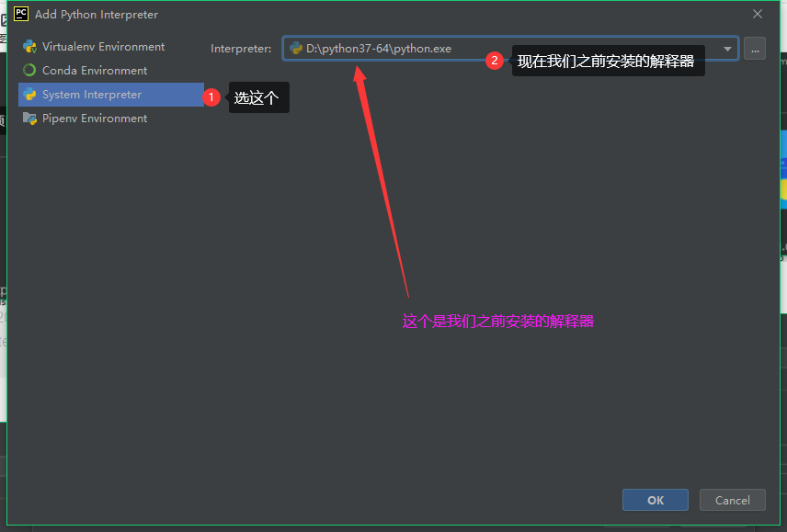Click the Virtualenv Environment python icon
This screenshot has height=532, width=787.
(29, 47)
